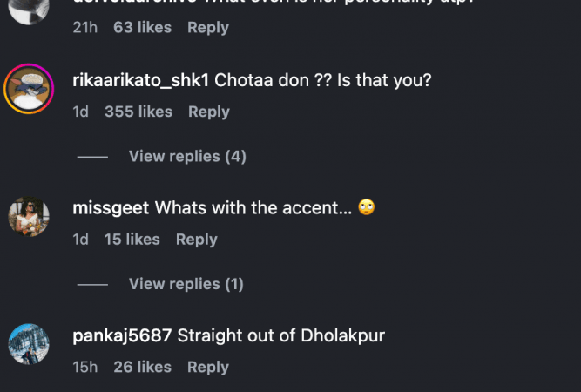View the 63 likes list
The height and width of the screenshot is (392, 581).
point(142,28)
